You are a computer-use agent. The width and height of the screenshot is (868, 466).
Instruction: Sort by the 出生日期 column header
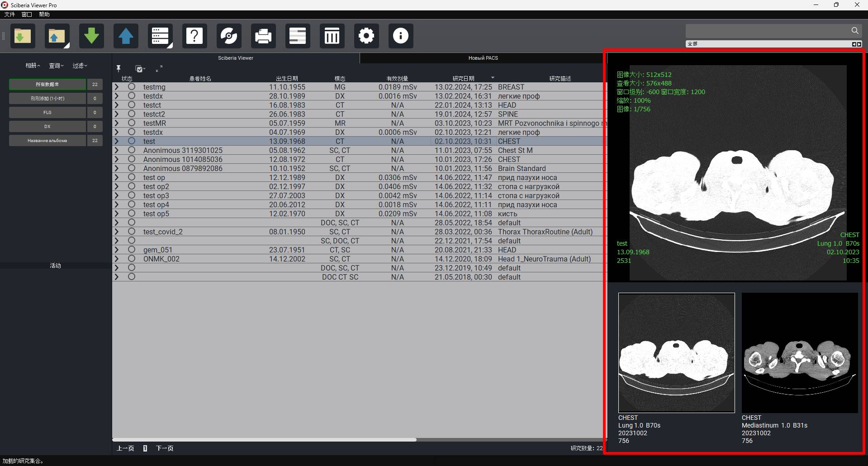(287, 78)
